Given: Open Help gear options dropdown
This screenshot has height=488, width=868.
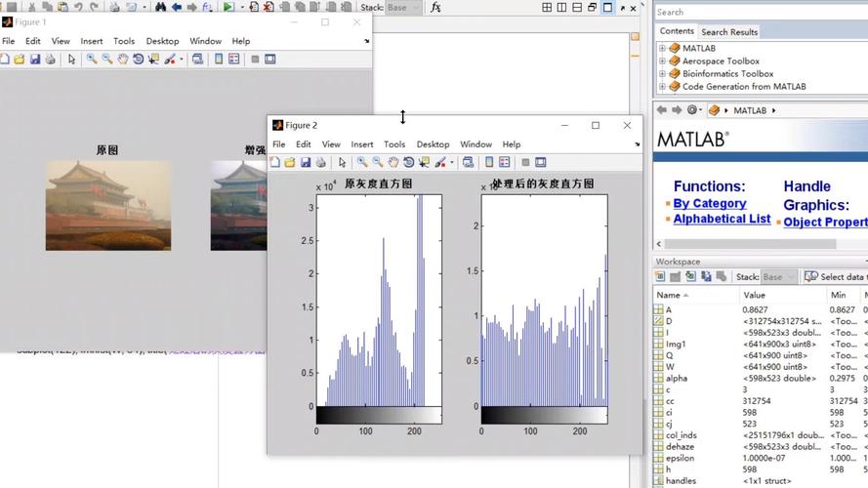Looking at the screenshot, I should 694,110.
